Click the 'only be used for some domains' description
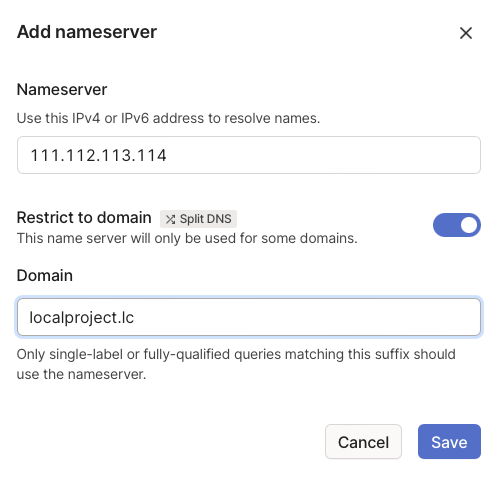This screenshot has width=499, height=477. [x=187, y=238]
